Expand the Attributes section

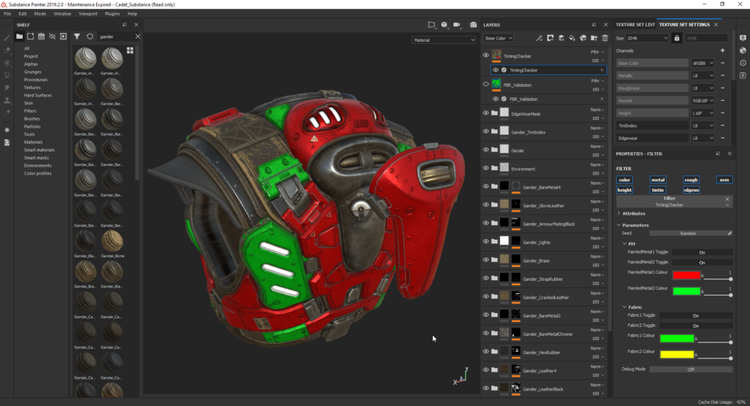click(634, 213)
